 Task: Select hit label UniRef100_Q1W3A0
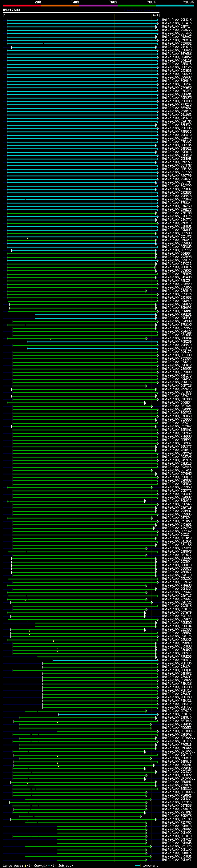176,399
